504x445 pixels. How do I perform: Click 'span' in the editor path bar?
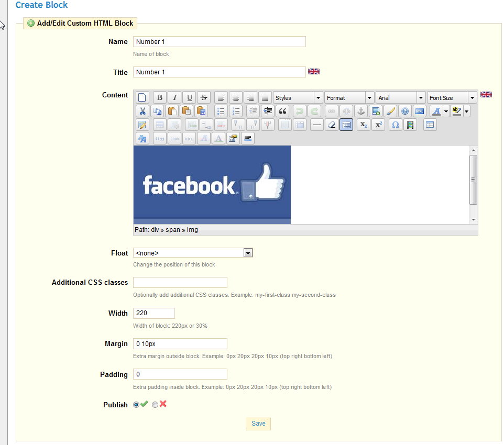pos(173,230)
